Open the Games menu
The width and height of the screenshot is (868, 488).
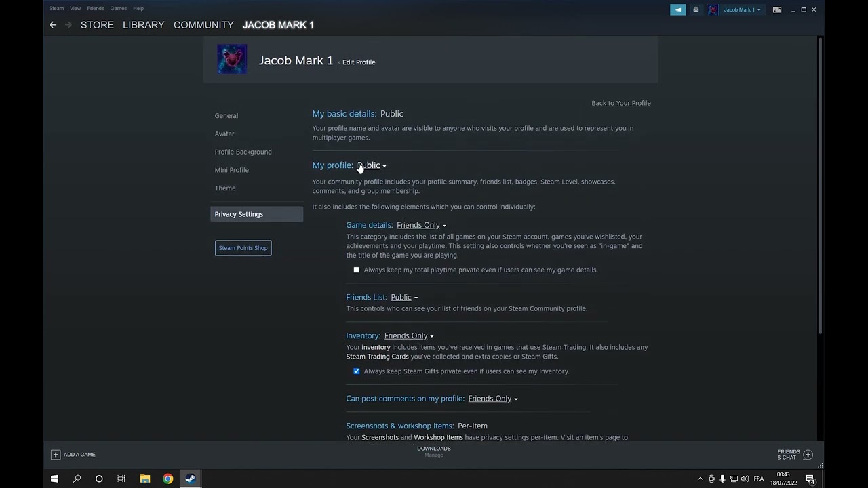(x=119, y=8)
